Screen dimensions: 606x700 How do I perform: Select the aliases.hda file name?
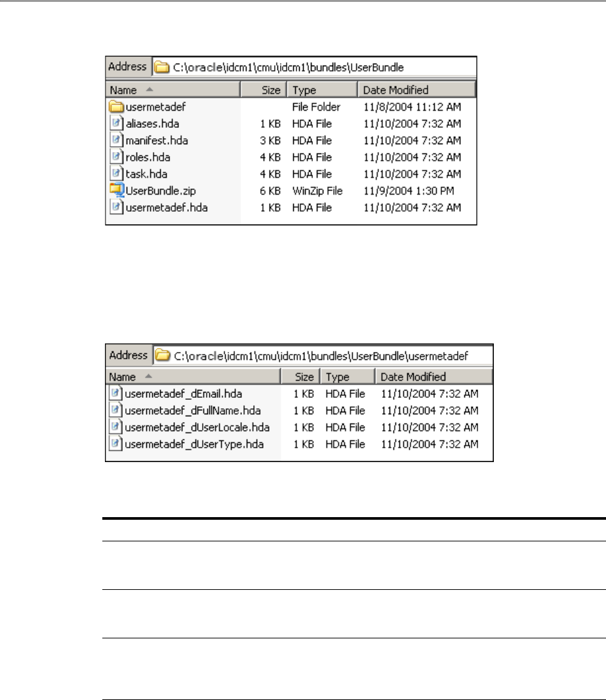[152, 124]
